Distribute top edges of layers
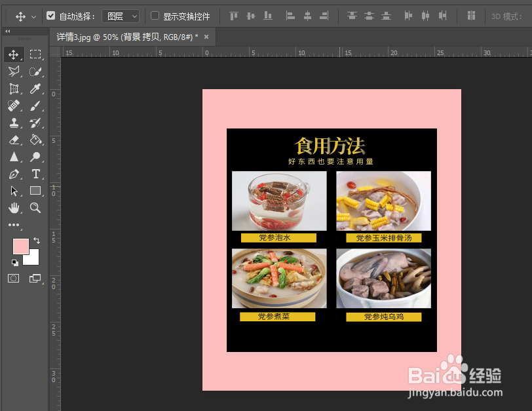This screenshot has height=411, width=532. coord(352,16)
